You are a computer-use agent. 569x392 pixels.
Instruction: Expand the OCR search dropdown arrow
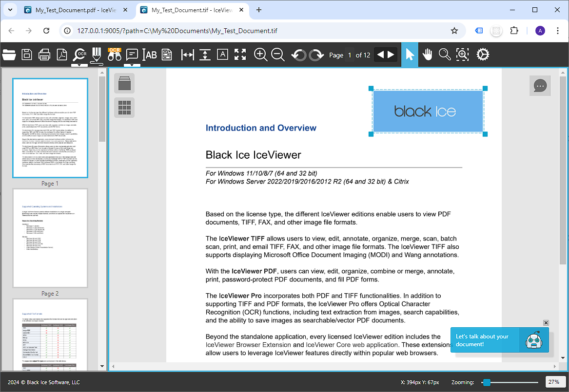[79, 65]
